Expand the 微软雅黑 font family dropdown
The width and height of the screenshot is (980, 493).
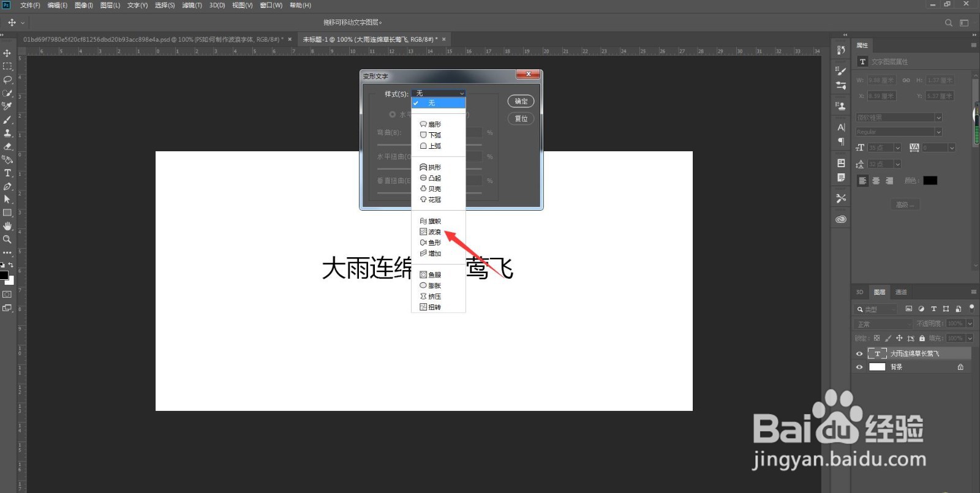click(x=938, y=118)
